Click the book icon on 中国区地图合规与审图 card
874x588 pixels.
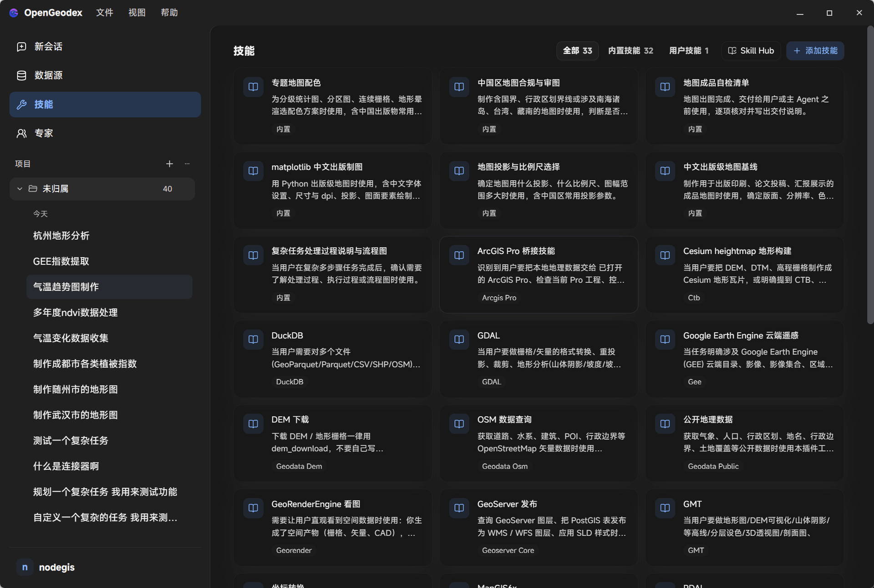(x=459, y=87)
